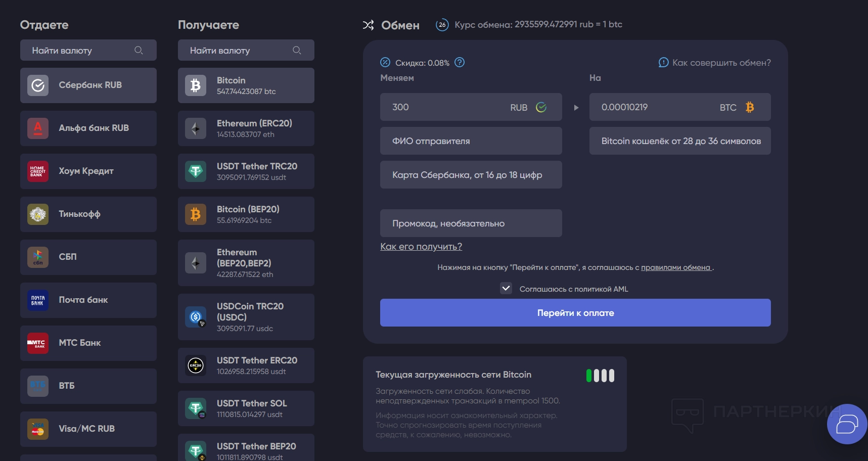Toggle the AML policy agreement checkbox

tap(506, 288)
